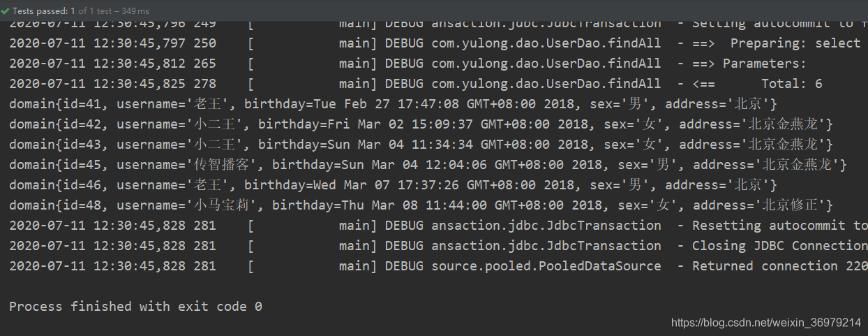868x336 pixels.
Task: Click the 'source.pooled.PooledDataSource' logger name
Action: (x=546, y=266)
